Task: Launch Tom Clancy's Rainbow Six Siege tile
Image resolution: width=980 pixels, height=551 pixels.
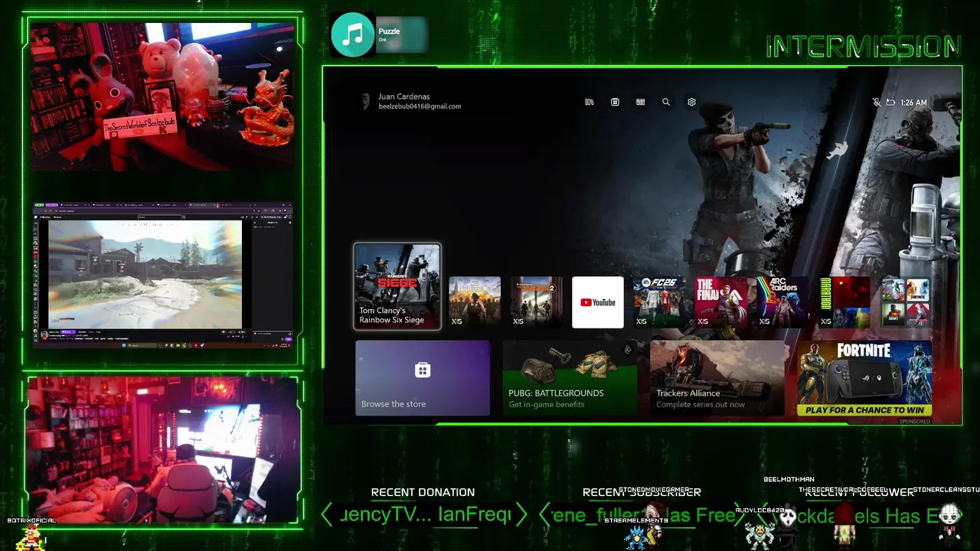Action: [397, 286]
